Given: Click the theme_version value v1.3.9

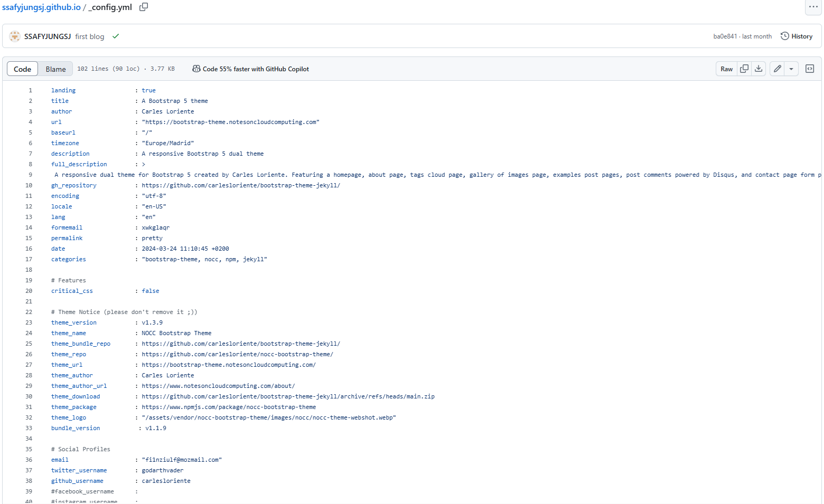Looking at the screenshot, I should 152,322.
